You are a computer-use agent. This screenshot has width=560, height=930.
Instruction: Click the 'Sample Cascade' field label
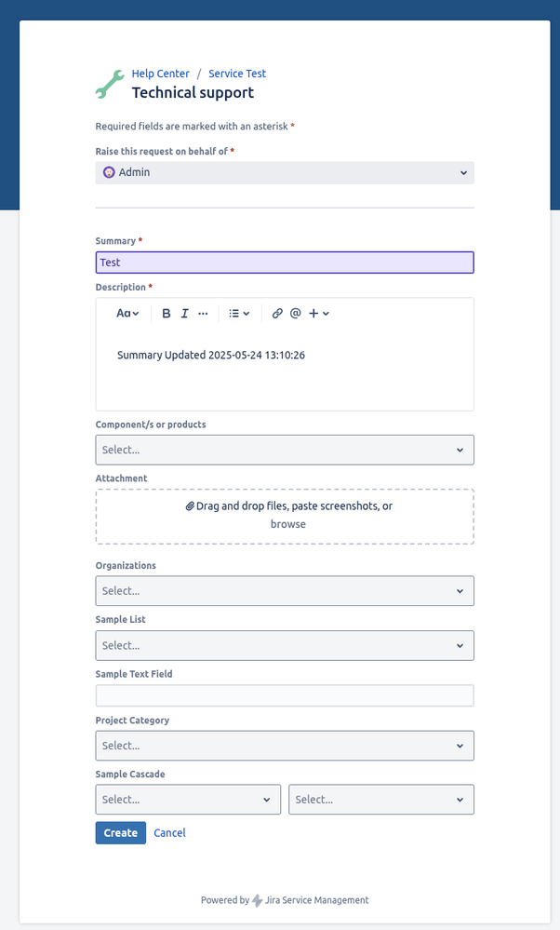pyautogui.click(x=130, y=774)
